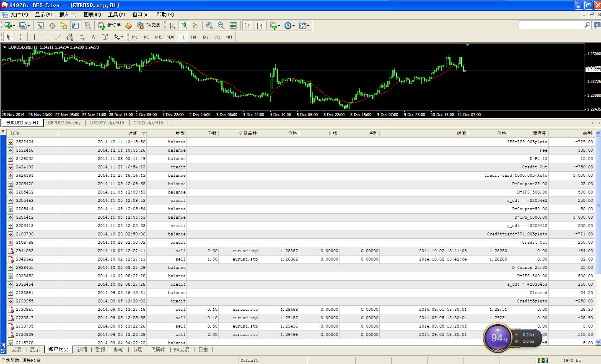Open the arrows objects dropdown
The height and width of the screenshot is (364, 601).
(x=119, y=37)
